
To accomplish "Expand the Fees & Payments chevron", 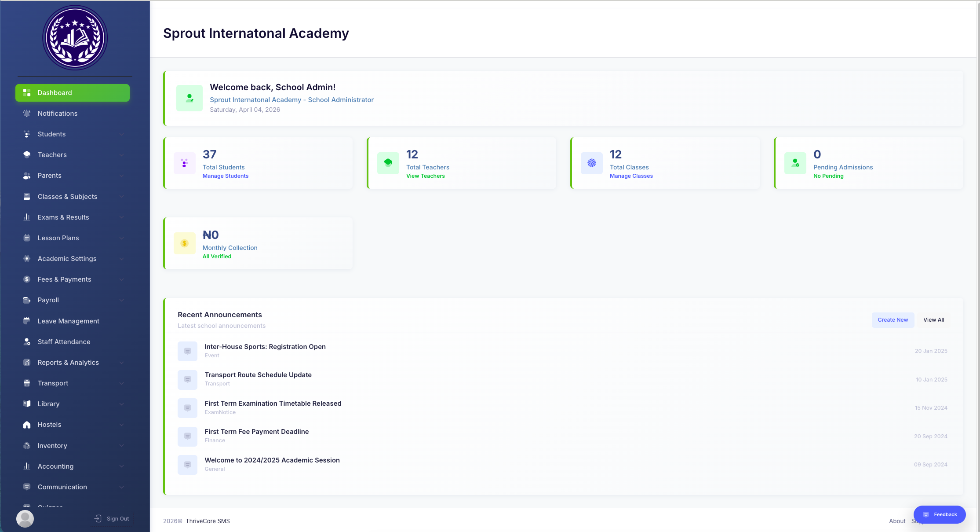I will tap(121, 279).
